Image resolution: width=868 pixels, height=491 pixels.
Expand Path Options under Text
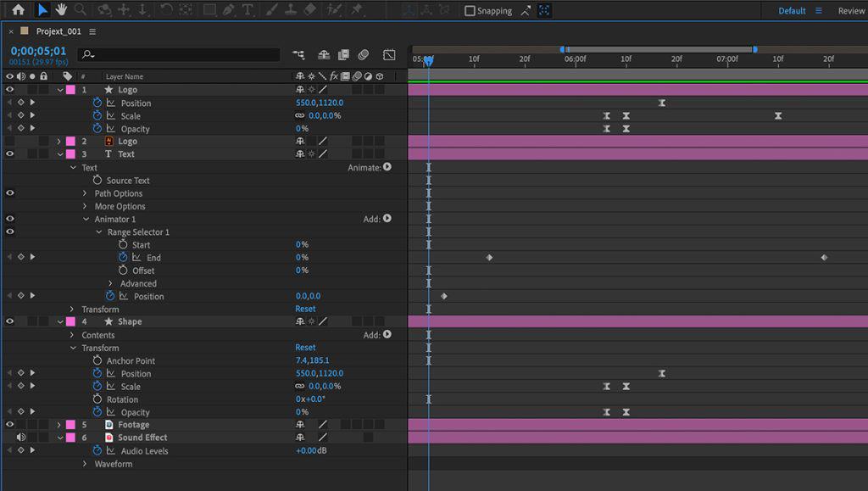[85, 193]
